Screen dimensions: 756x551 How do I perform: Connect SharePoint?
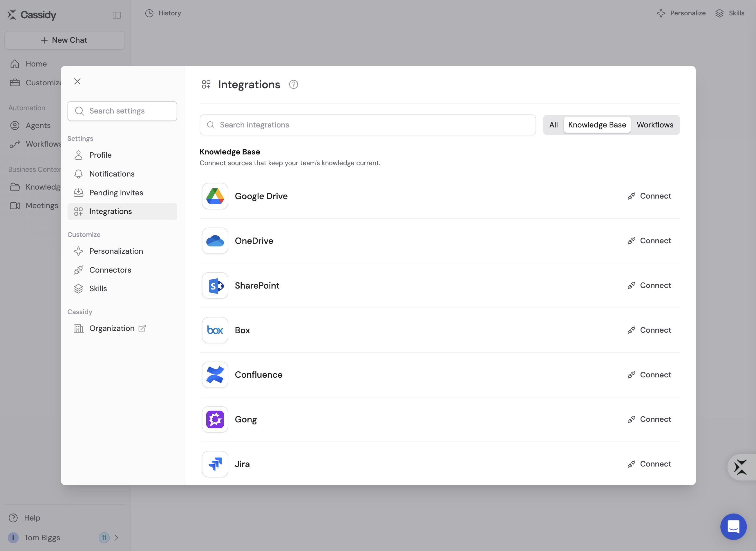(649, 285)
